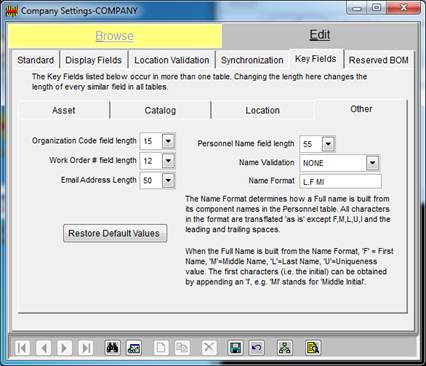Open binoculars search icon in toolbar
Image resolution: width=426 pixels, height=366 pixels.
coord(112,348)
